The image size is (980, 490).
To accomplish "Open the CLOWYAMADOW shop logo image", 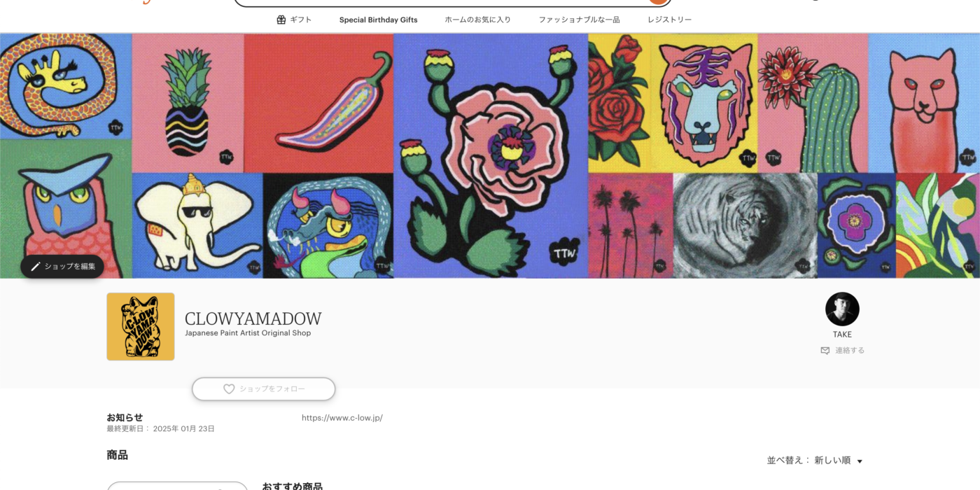I will (x=141, y=327).
